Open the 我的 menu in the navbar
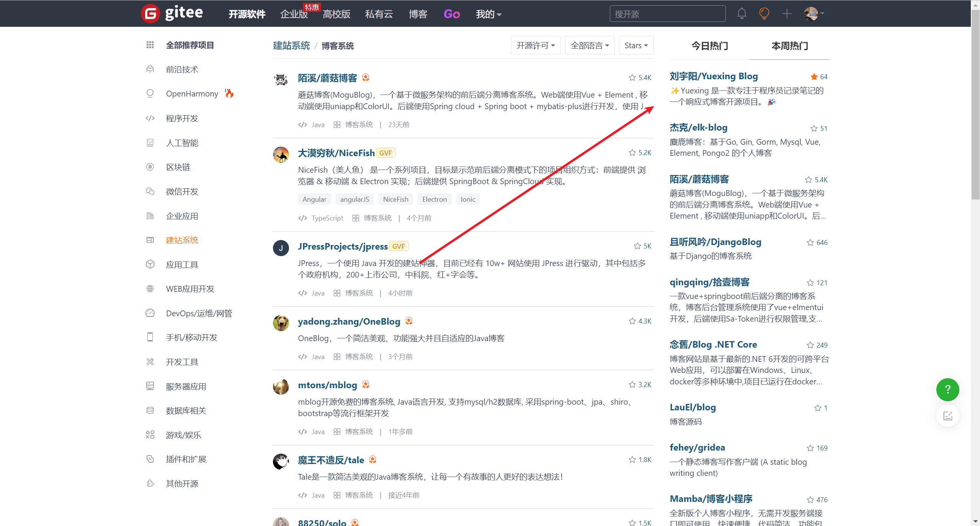Screen dimensions: 980x526 pyautogui.click(x=488, y=14)
